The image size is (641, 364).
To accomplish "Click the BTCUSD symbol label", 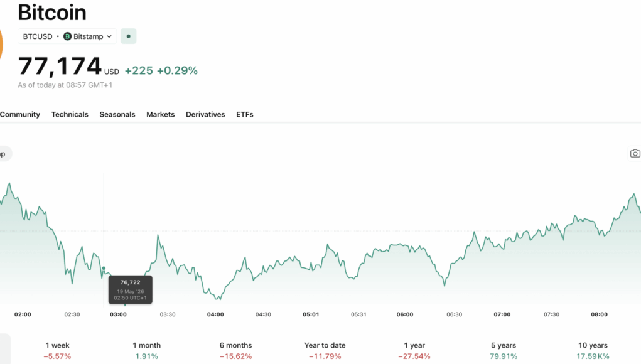I will 38,36.
